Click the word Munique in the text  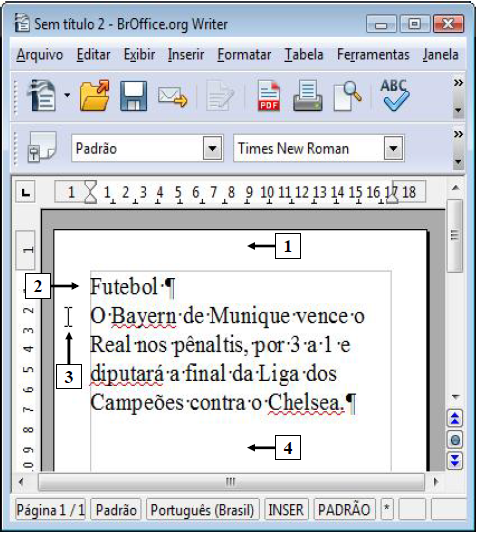coord(249,317)
